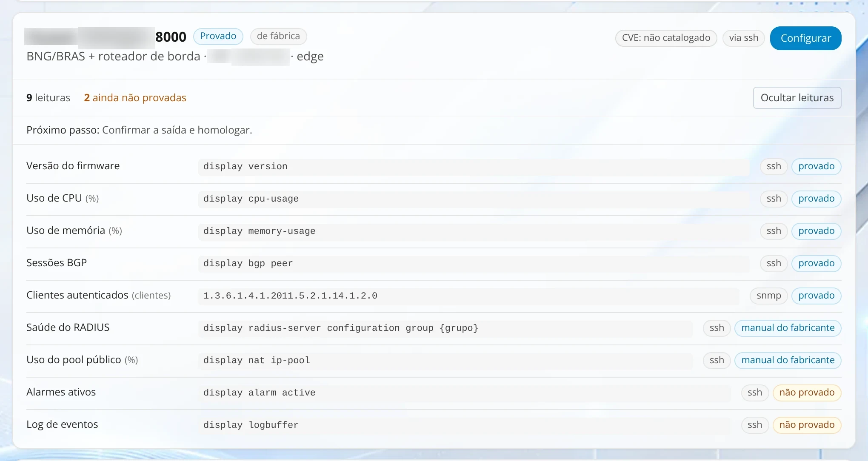868x461 pixels.
Task: Select the 2 ainda não provadas link
Action: click(135, 98)
